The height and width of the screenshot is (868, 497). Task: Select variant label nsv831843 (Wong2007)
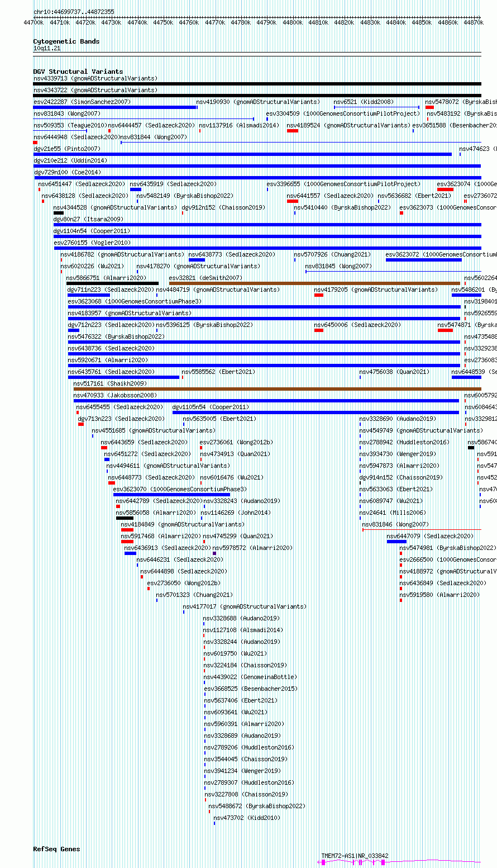[x=67, y=113]
